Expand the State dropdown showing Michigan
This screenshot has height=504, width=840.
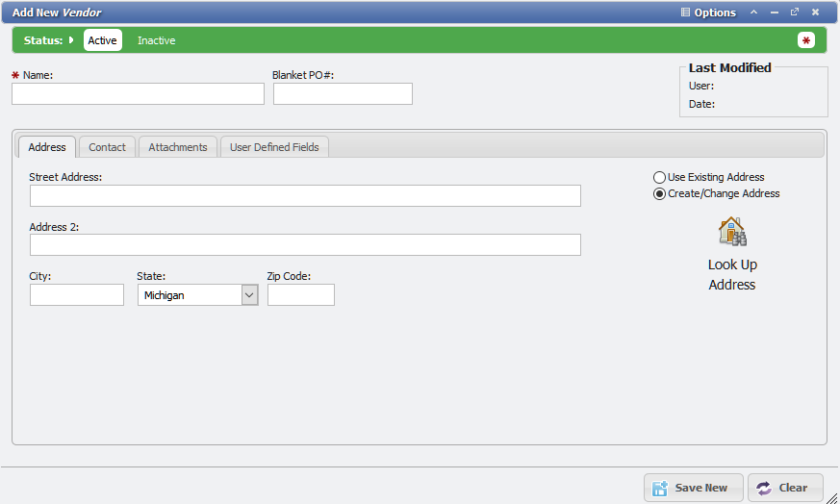tap(249, 295)
